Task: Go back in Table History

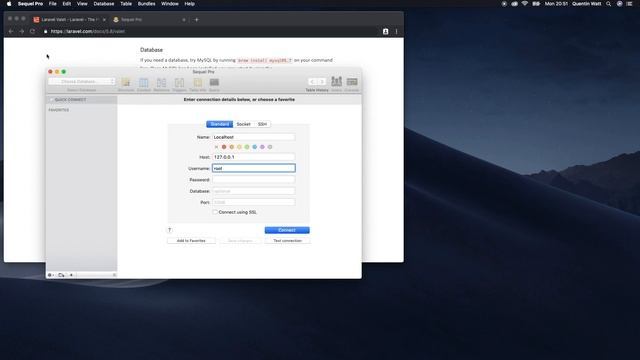Action: pyautogui.click(x=312, y=82)
